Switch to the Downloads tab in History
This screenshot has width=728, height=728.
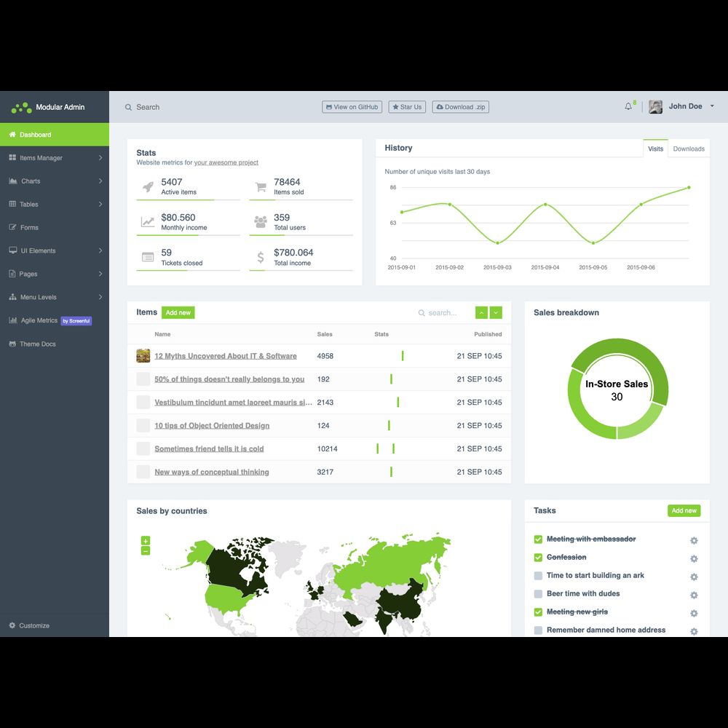tap(688, 149)
